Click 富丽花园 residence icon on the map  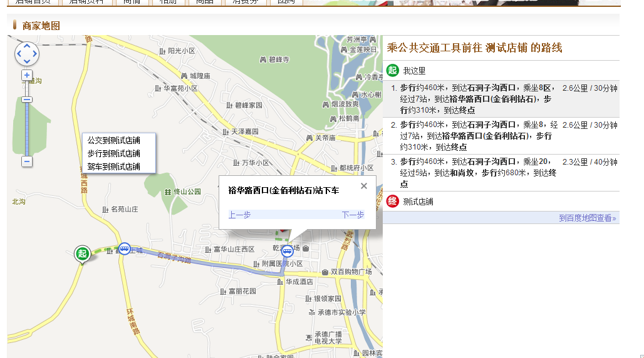[223, 292]
